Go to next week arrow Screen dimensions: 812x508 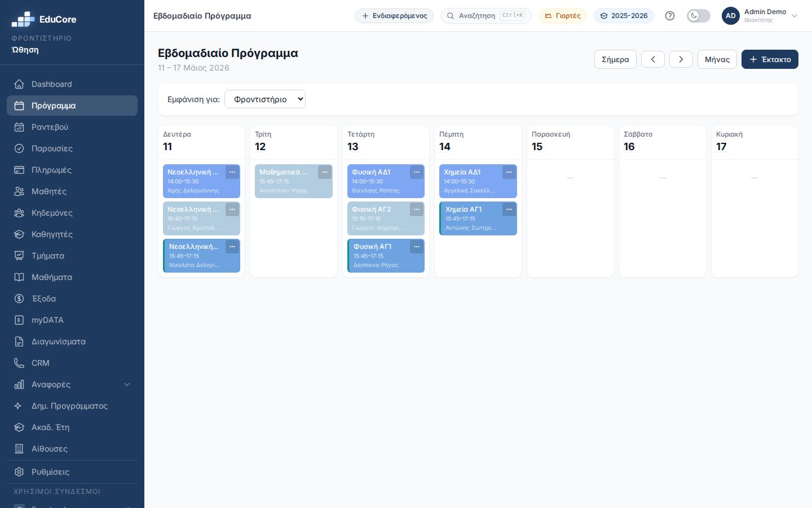click(681, 59)
